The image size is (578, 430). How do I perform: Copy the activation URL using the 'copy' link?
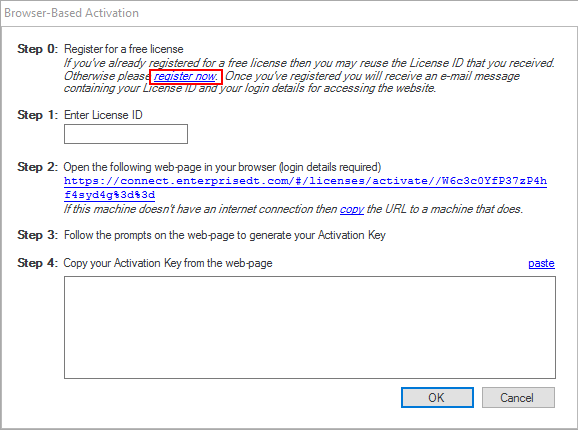pyautogui.click(x=352, y=209)
